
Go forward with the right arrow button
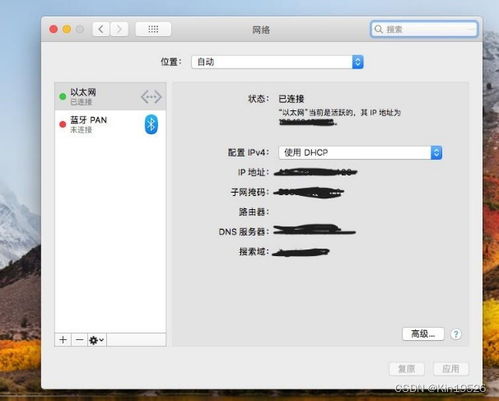(119, 29)
